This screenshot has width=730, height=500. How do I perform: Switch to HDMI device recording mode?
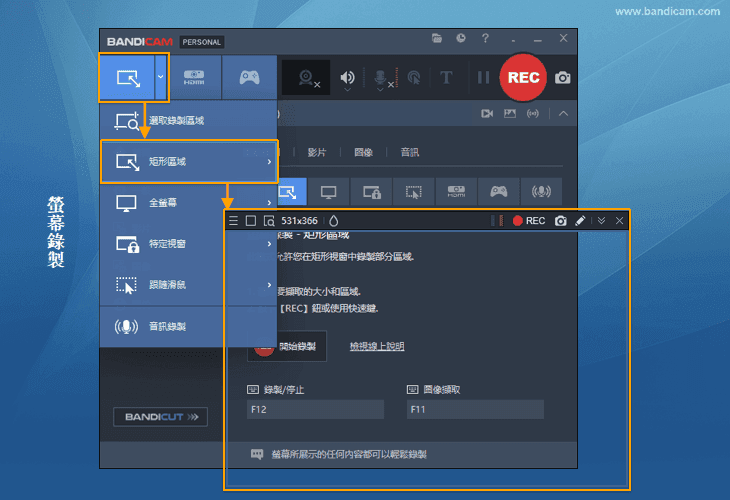coord(194,77)
